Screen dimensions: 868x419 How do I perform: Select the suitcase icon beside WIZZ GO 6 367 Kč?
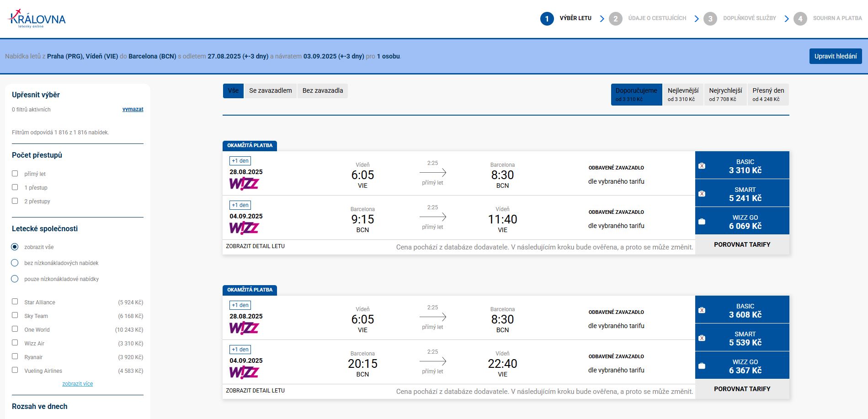pos(702,366)
